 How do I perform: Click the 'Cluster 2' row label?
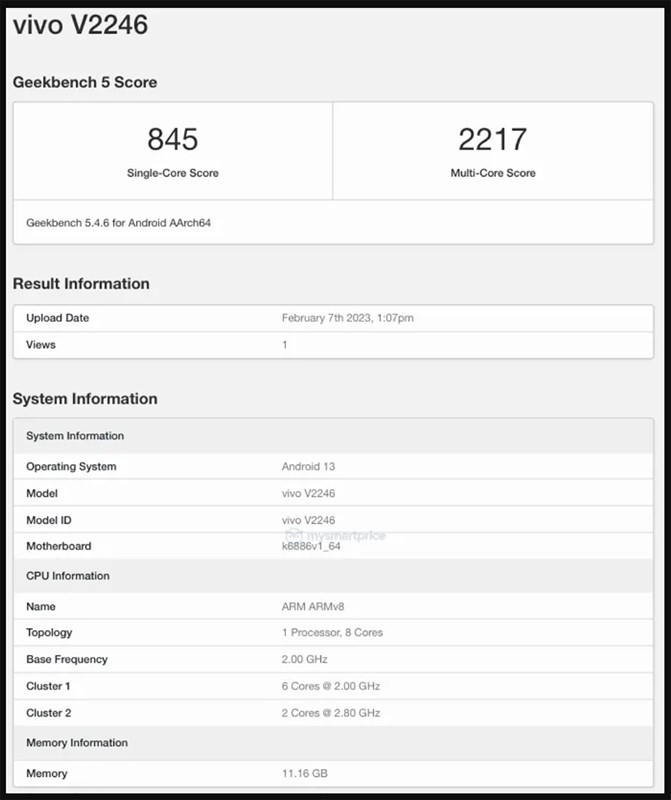pos(48,713)
